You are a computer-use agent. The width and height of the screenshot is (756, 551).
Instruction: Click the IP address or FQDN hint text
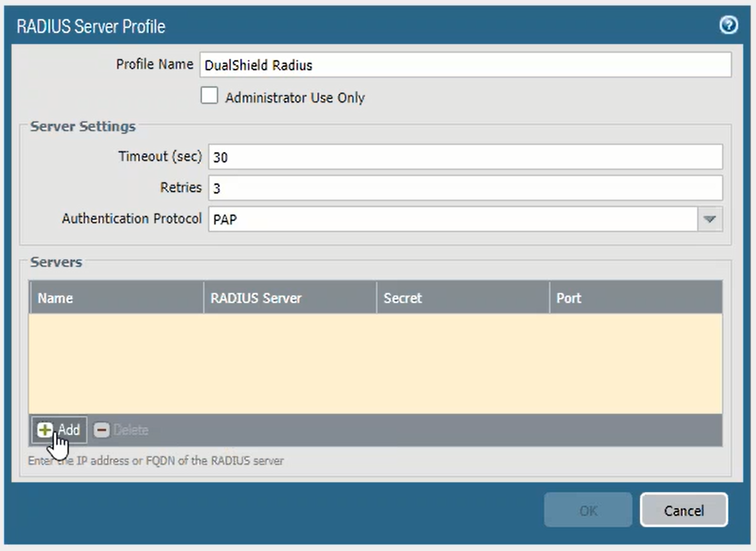[x=156, y=461]
